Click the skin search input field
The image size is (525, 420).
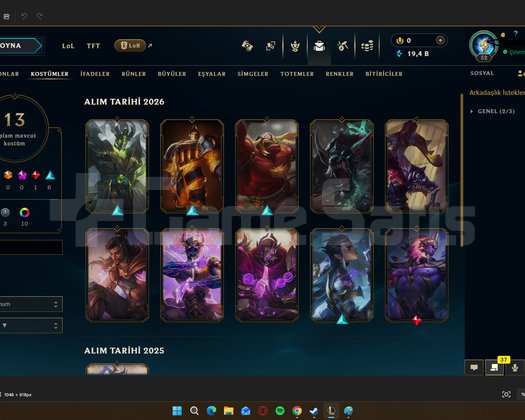point(31,247)
